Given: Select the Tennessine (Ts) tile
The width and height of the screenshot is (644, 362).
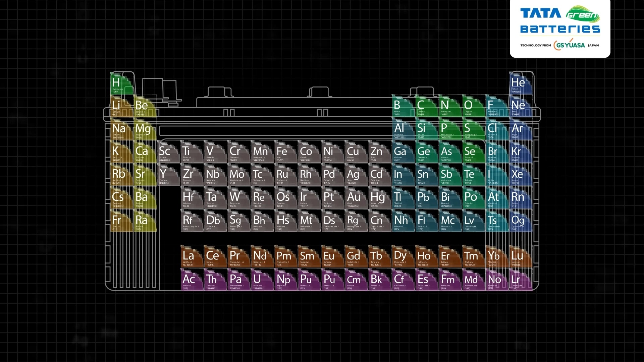Looking at the screenshot, I should tap(497, 221).
